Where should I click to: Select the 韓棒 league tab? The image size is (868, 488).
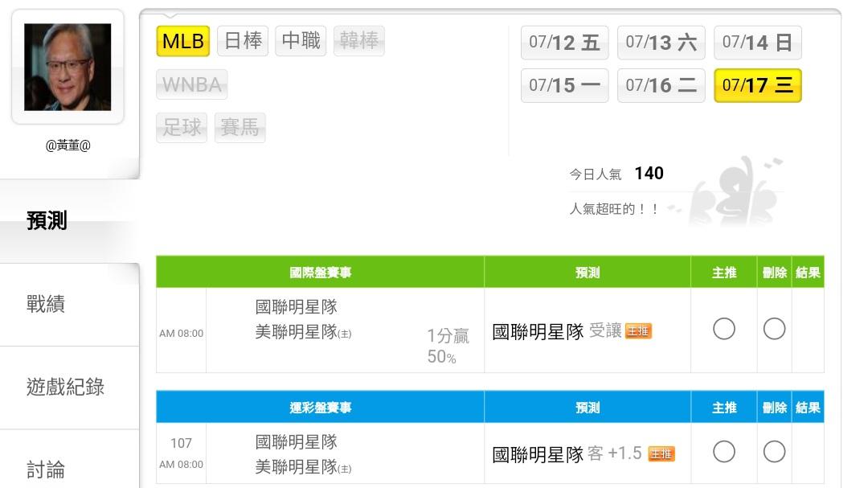click(358, 41)
